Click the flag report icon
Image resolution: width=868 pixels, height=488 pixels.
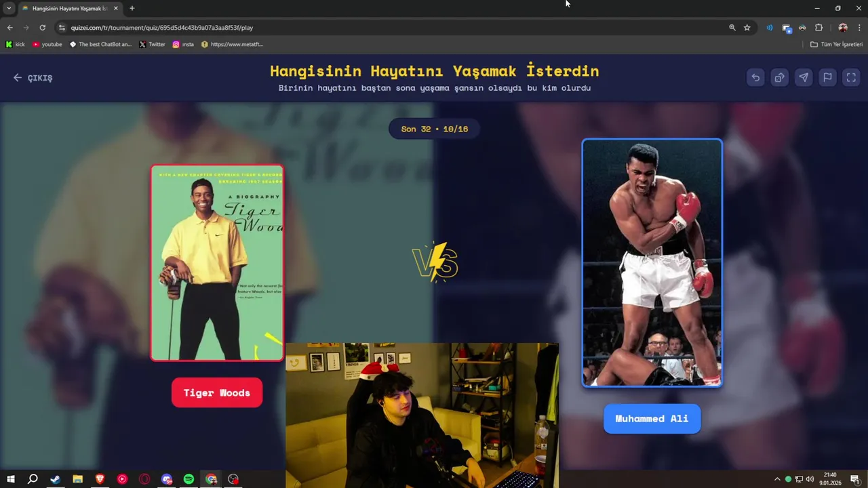tap(827, 77)
